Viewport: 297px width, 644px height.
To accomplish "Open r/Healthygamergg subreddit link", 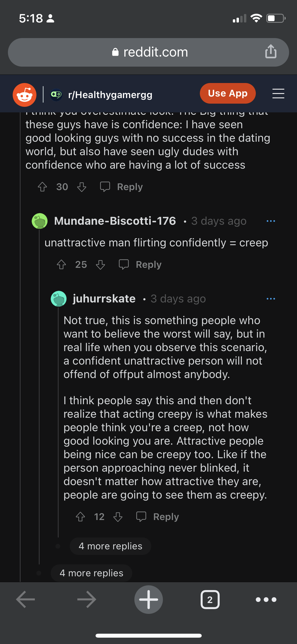I will point(110,95).
